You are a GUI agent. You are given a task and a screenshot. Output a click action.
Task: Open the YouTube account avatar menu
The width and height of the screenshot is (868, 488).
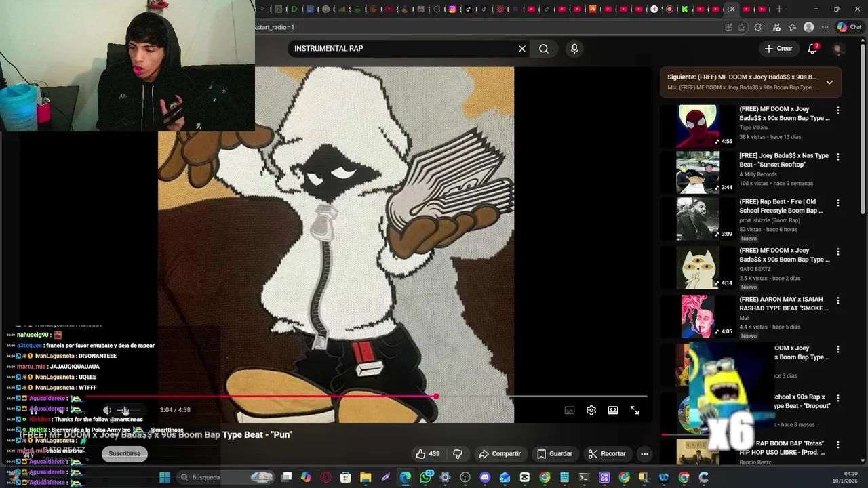pos(837,49)
